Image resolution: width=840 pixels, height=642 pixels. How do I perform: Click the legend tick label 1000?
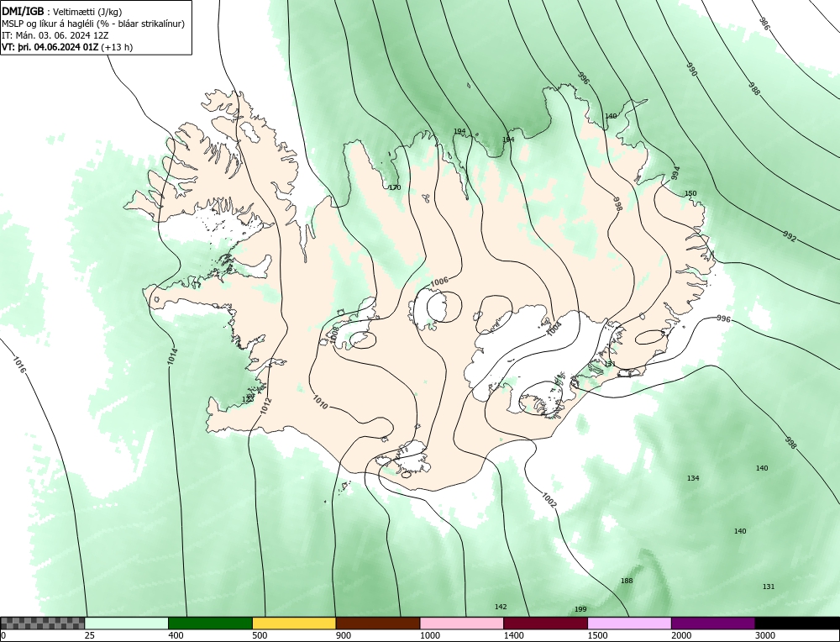[x=429, y=635]
